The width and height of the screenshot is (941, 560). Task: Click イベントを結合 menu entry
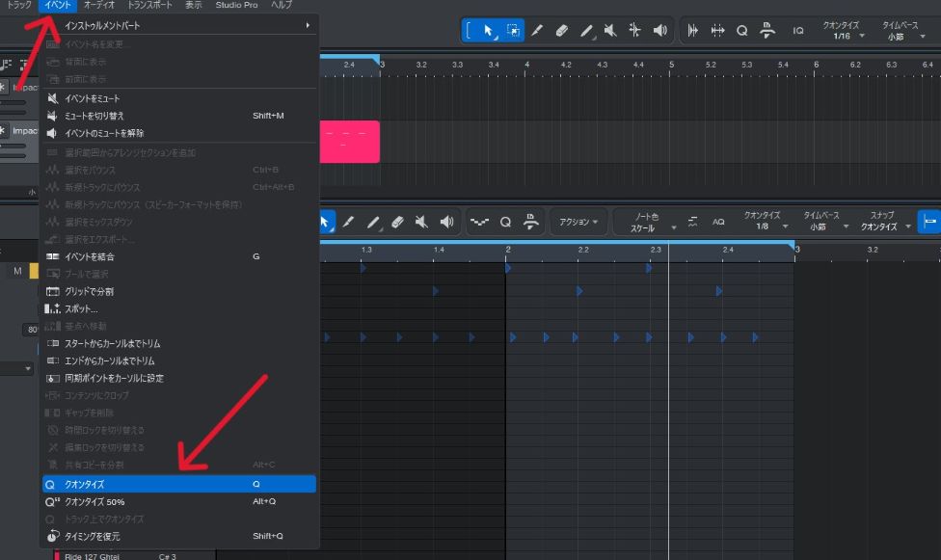pos(90,256)
